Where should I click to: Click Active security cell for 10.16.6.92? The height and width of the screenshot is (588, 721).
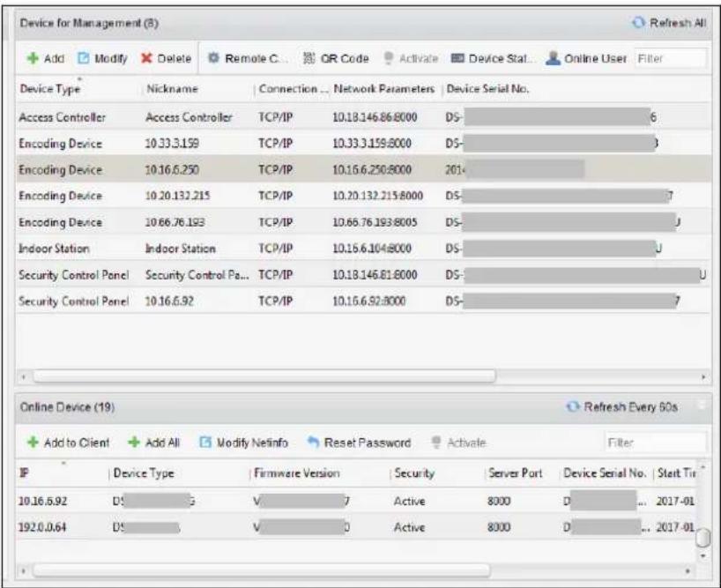click(x=409, y=501)
